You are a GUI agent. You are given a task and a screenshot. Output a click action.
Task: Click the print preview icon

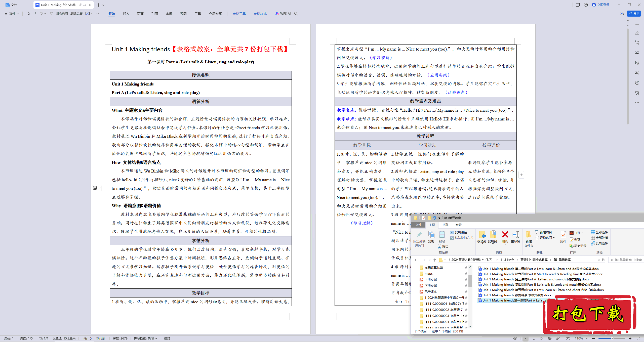[x=34, y=15]
